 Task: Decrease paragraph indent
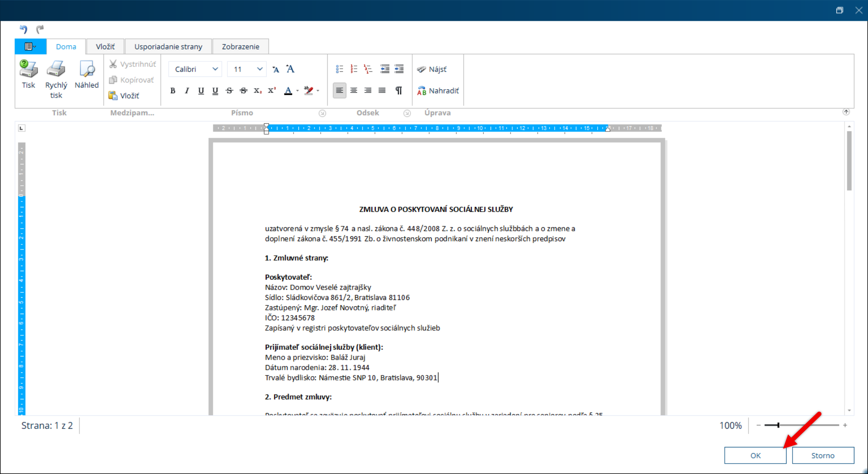click(385, 69)
